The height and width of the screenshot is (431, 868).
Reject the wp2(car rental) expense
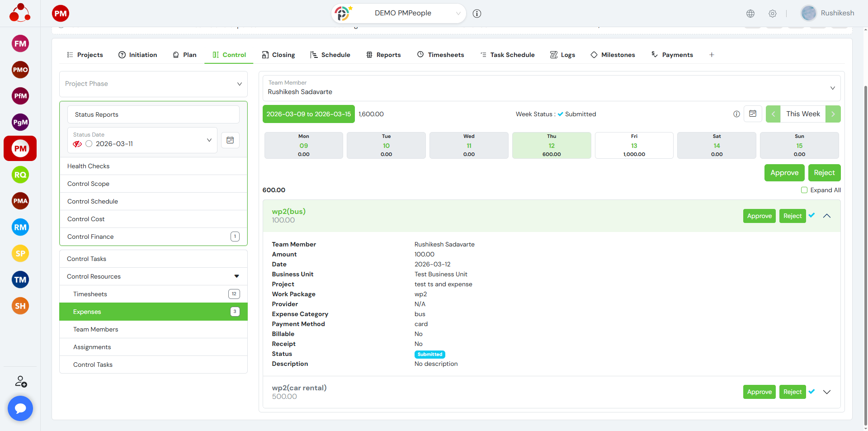[x=792, y=392]
